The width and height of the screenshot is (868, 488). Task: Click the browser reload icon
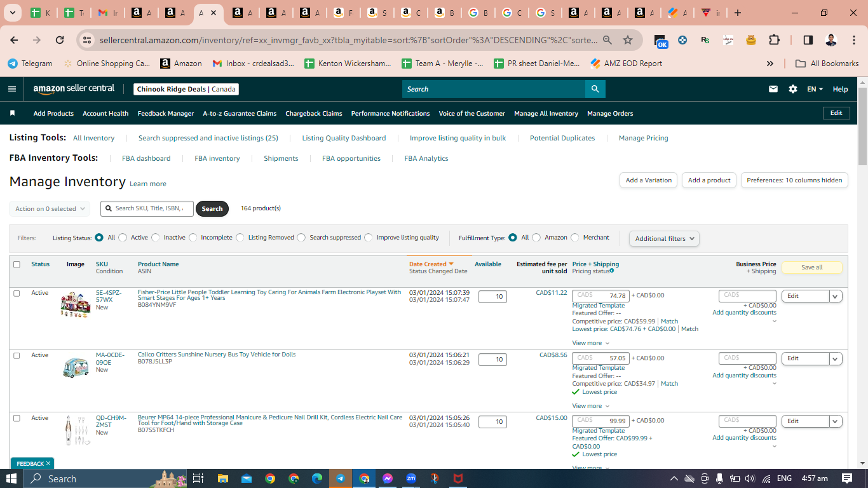click(x=60, y=40)
